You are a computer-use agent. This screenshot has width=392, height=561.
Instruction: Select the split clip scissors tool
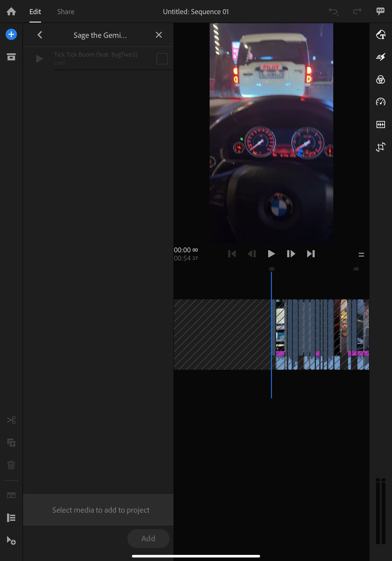(11, 420)
